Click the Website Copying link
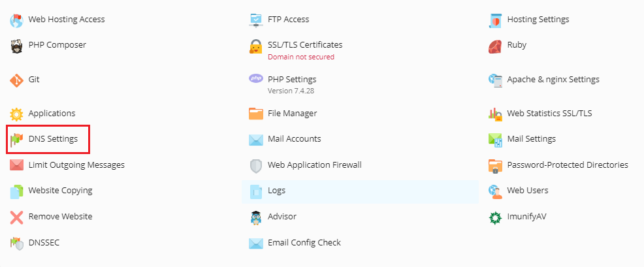 coord(60,191)
